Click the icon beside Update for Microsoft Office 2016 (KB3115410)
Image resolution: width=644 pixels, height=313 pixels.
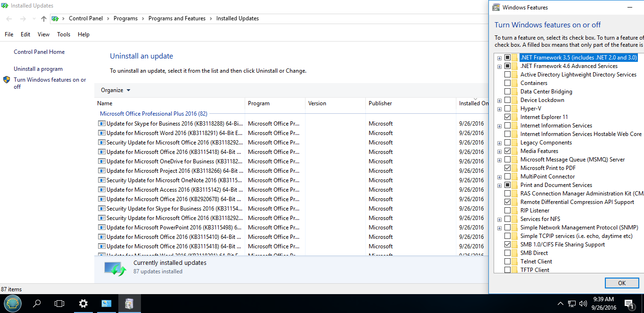tap(102, 237)
